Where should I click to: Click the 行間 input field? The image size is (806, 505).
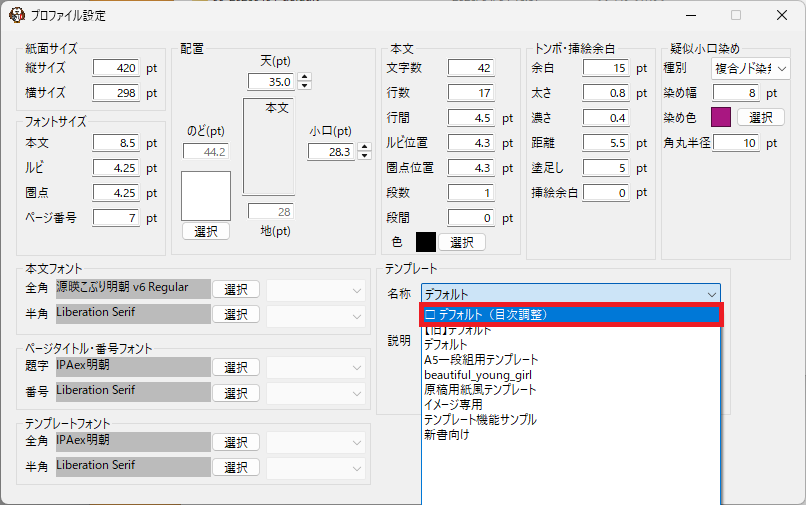pyautogui.click(x=471, y=118)
